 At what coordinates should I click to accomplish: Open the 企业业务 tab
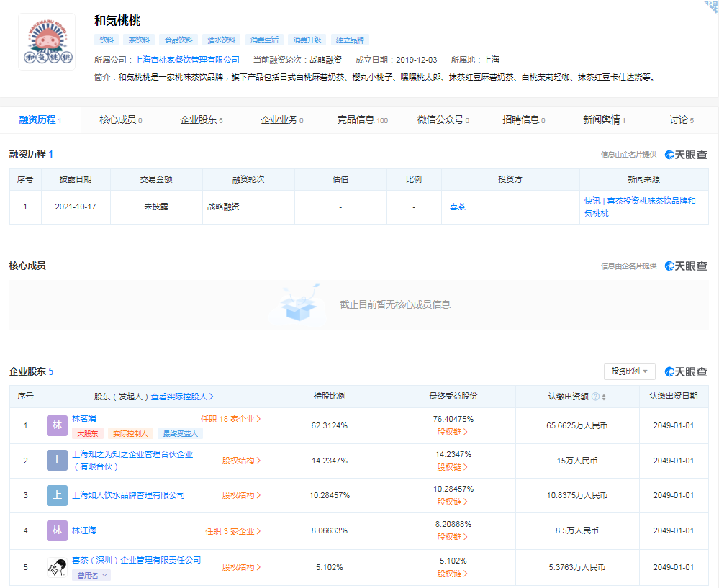point(282,120)
